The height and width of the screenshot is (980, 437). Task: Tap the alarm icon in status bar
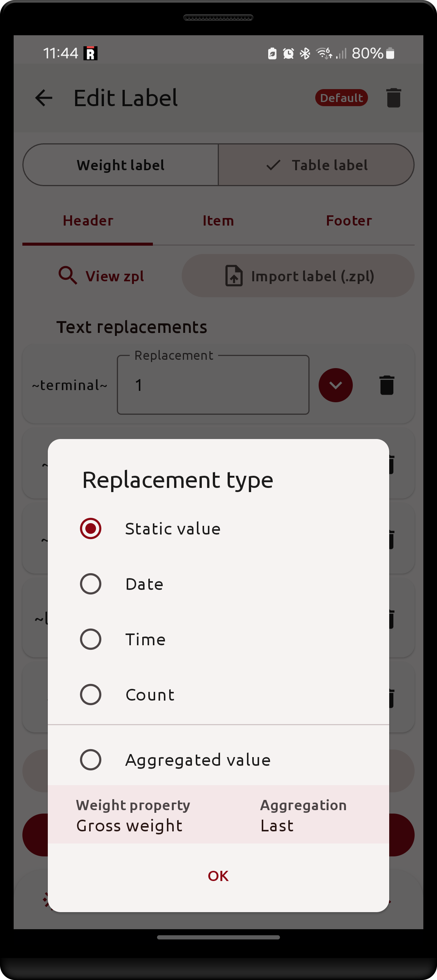288,53
